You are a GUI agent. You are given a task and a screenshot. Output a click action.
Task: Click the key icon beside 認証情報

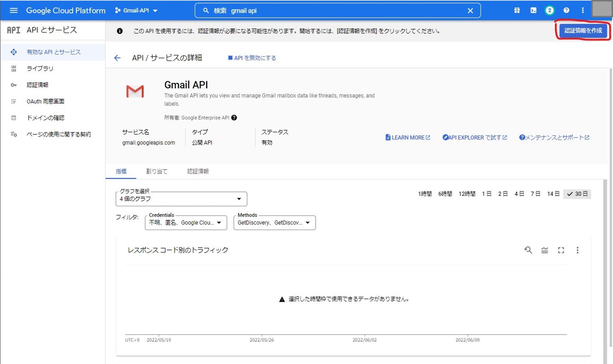tap(14, 85)
